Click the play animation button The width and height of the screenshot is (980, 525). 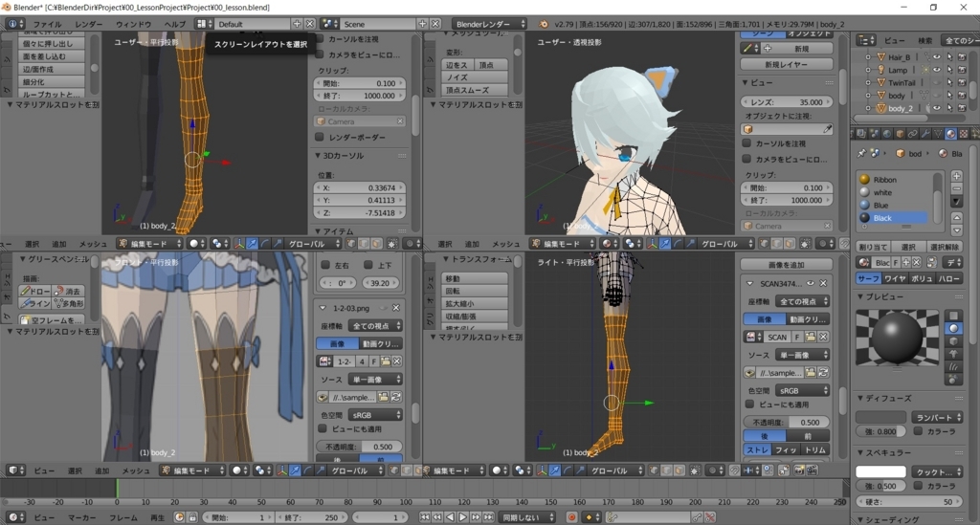462,517
